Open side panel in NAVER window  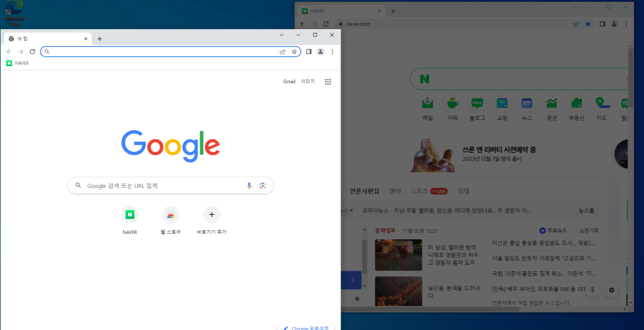pos(602,24)
